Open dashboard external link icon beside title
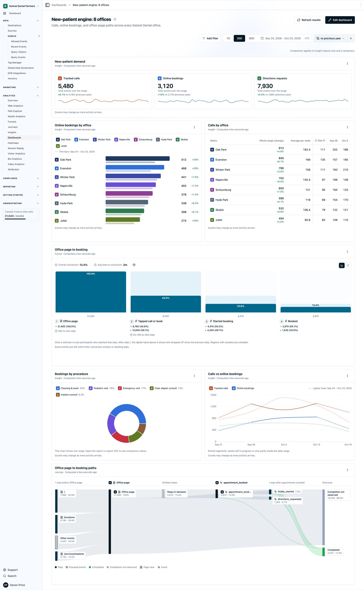364x590 pixels. [x=115, y=19]
